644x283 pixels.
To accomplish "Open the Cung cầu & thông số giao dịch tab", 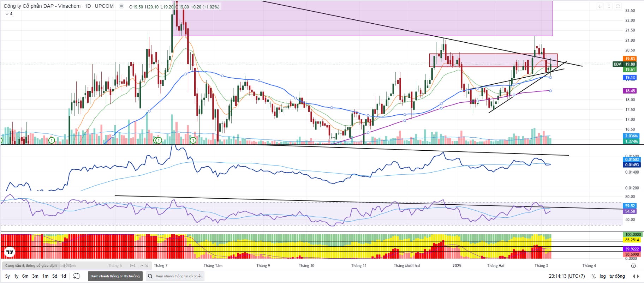I will pos(31,266).
